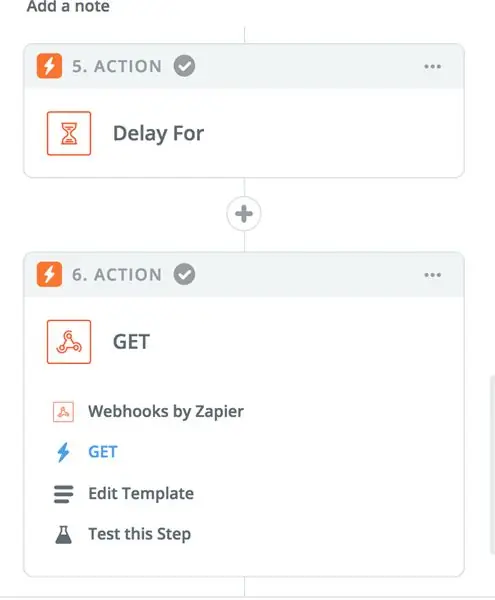The width and height of the screenshot is (495, 600).
Task: Click the orange lightning icon on step 6
Action: tap(49, 274)
